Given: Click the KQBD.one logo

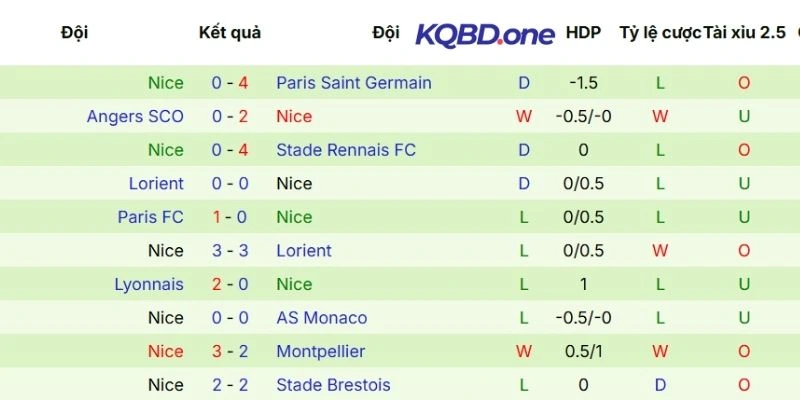Looking at the screenshot, I should (x=485, y=34).
